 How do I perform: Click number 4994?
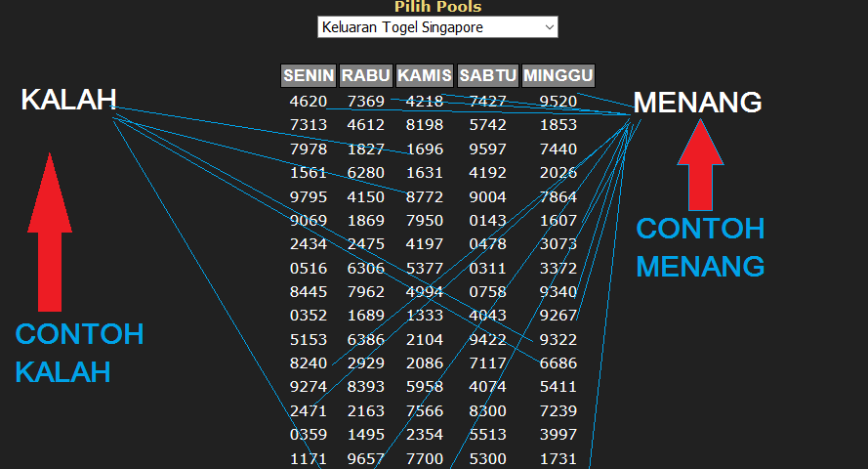425,292
